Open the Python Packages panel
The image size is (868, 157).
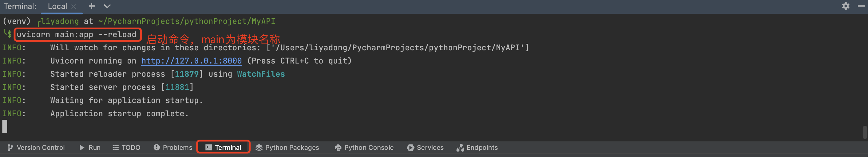[x=288, y=148]
